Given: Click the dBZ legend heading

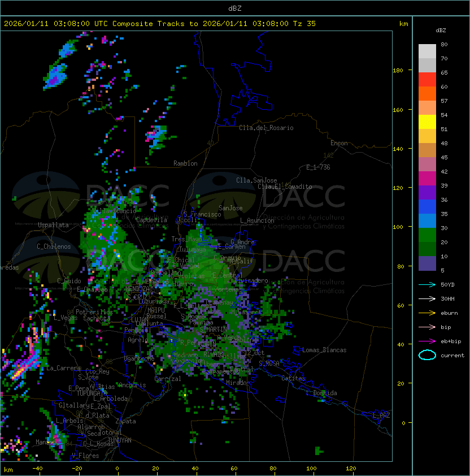Looking at the screenshot, I should 441,31.
